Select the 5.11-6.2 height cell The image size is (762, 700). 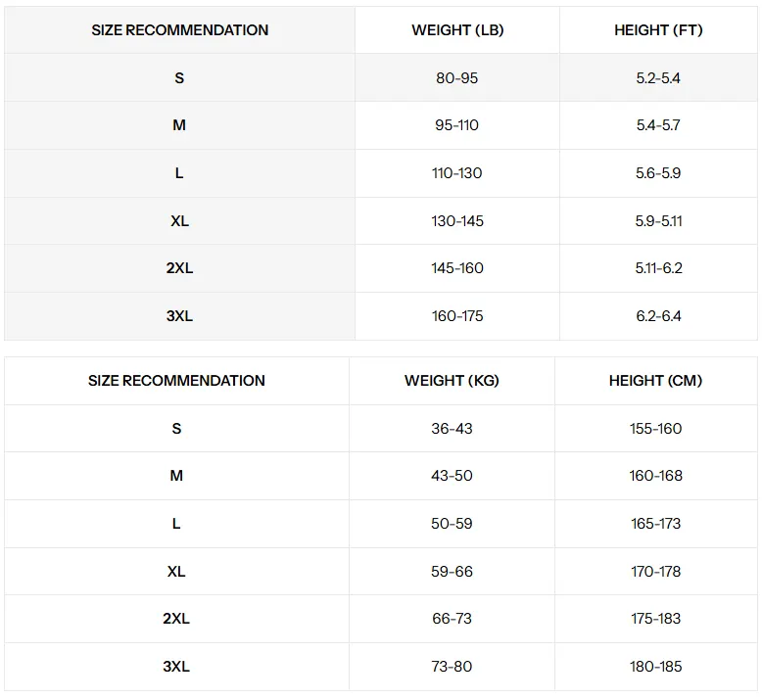[658, 268]
